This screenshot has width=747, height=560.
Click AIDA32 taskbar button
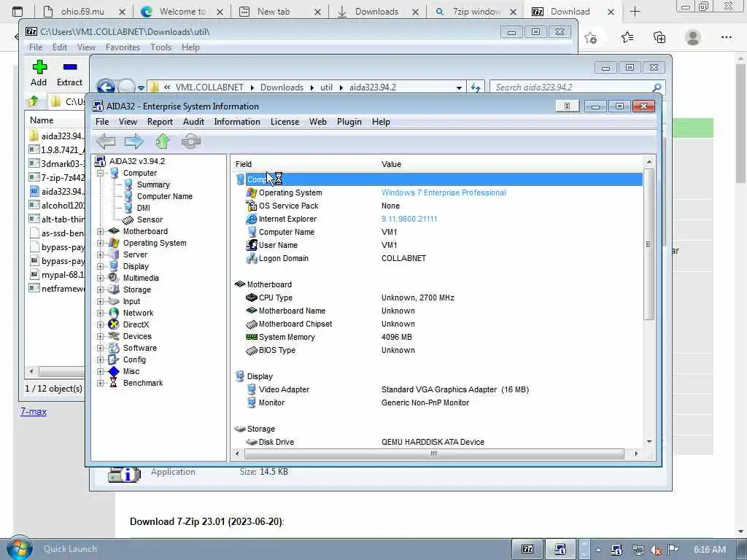[560, 549]
